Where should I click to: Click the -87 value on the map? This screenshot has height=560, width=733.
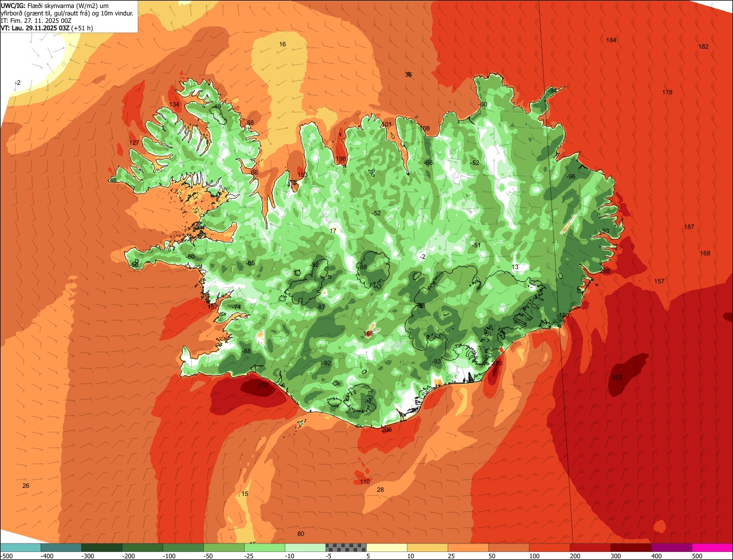click(x=321, y=307)
